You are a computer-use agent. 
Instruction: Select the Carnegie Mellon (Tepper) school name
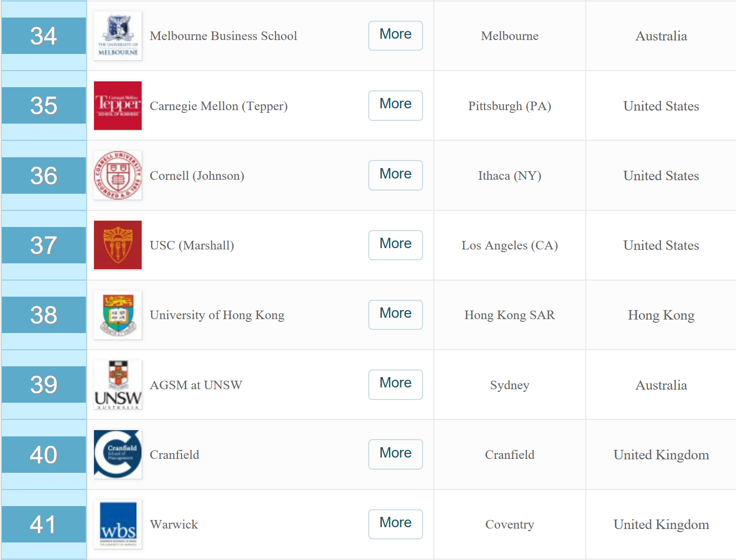(x=219, y=106)
